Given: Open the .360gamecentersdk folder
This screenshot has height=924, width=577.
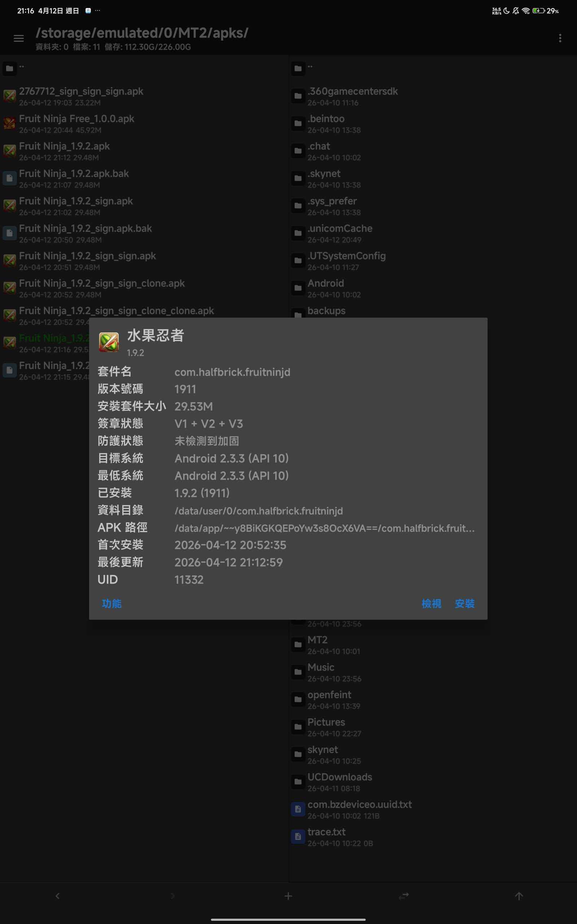Looking at the screenshot, I should (x=352, y=96).
